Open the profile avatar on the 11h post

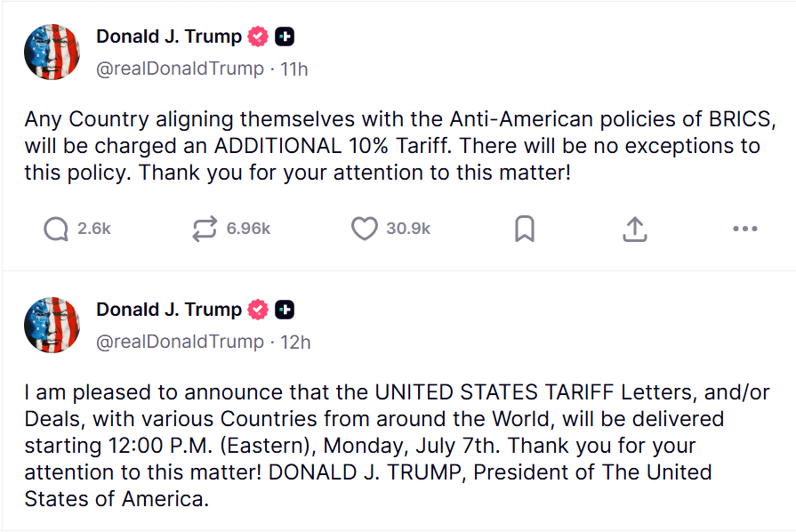(x=52, y=52)
